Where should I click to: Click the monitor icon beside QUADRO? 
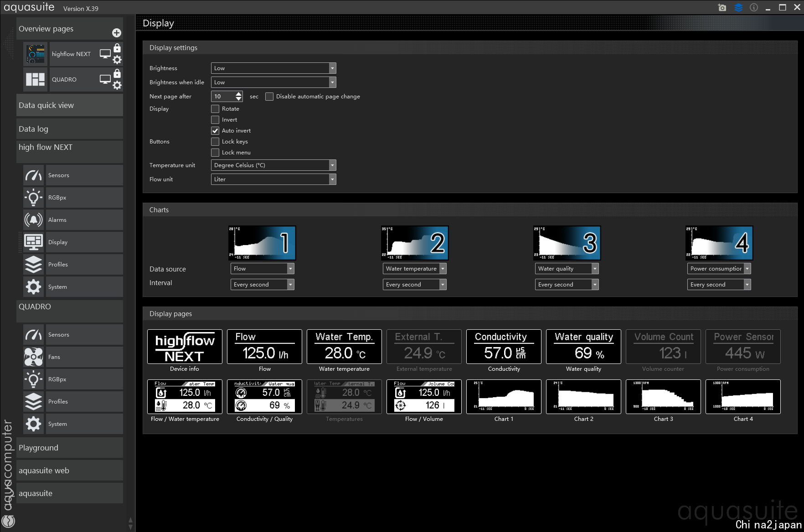[105, 79]
